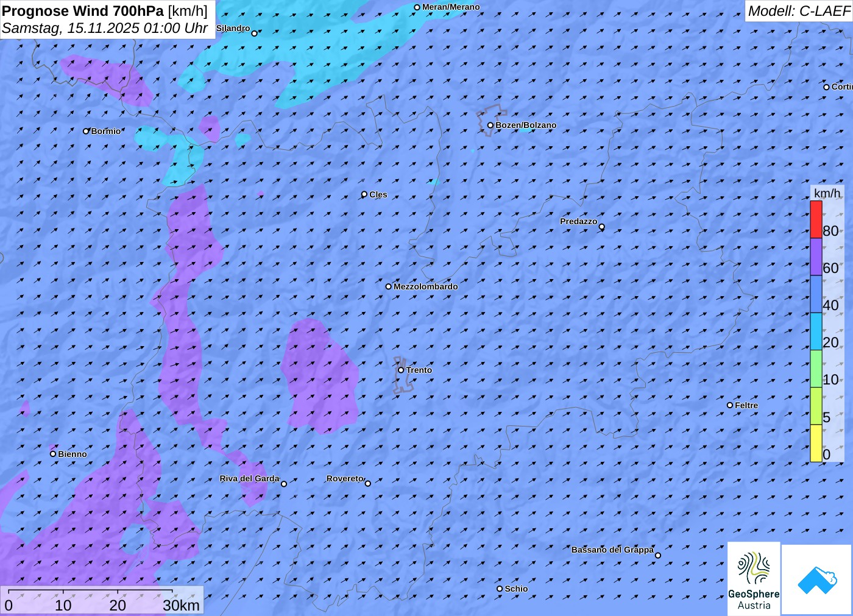Screen dimensions: 853x616
Task: Click the 'Trento' map label
Action: point(419,370)
